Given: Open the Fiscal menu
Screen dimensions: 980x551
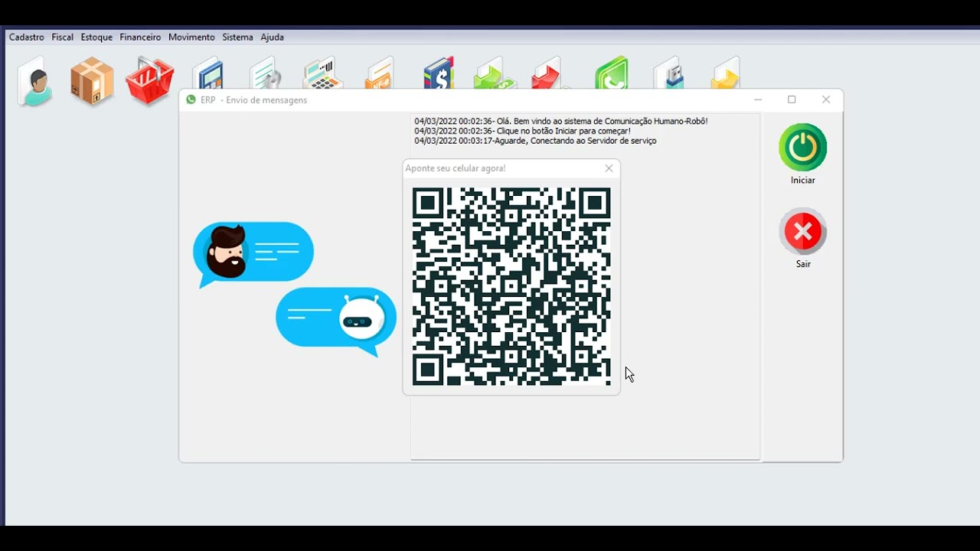Looking at the screenshot, I should [63, 37].
